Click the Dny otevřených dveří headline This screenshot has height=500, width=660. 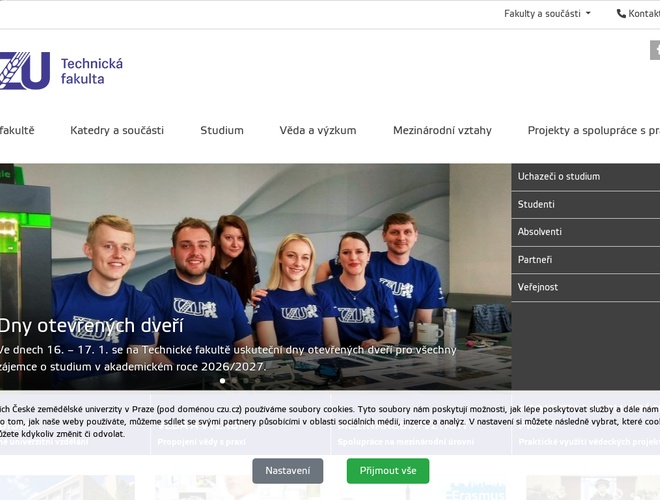coord(92,325)
